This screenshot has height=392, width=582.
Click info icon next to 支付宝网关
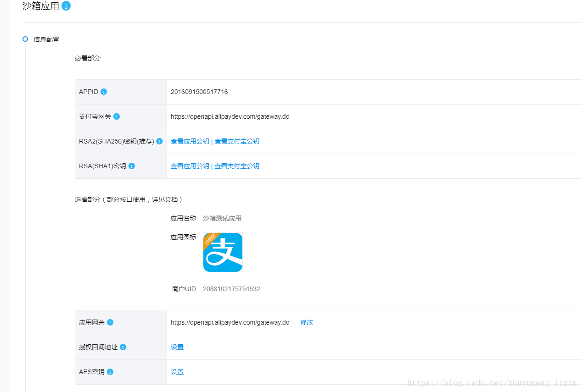[117, 116]
